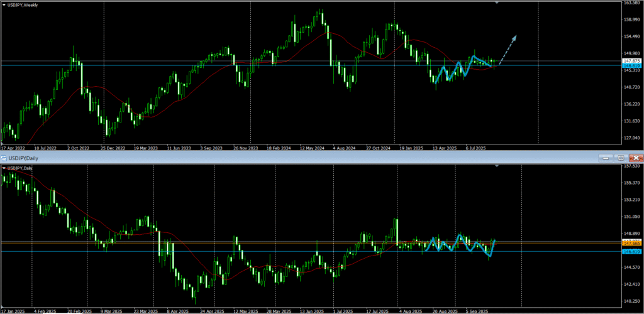
Task: Click the 147.875 price label on weekly axis
Action: tap(631, 61)
